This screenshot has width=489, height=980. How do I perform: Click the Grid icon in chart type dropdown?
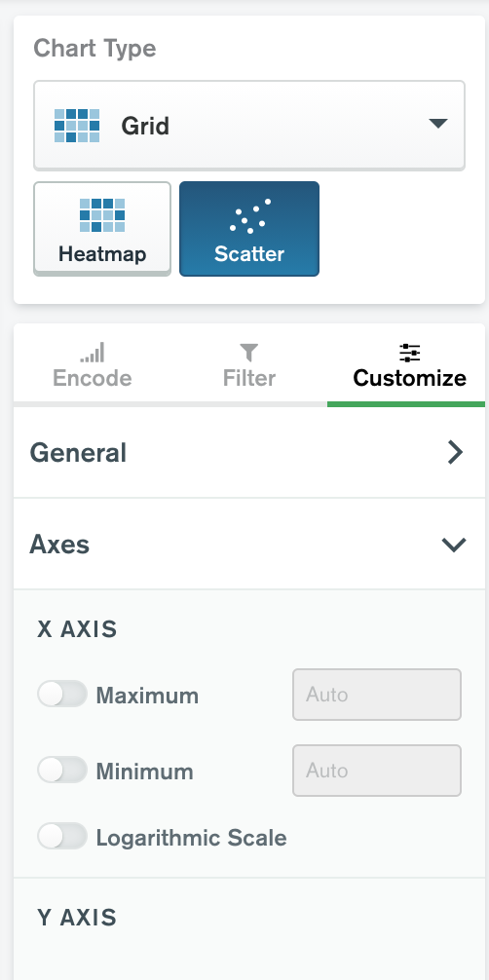coord(77,125)
